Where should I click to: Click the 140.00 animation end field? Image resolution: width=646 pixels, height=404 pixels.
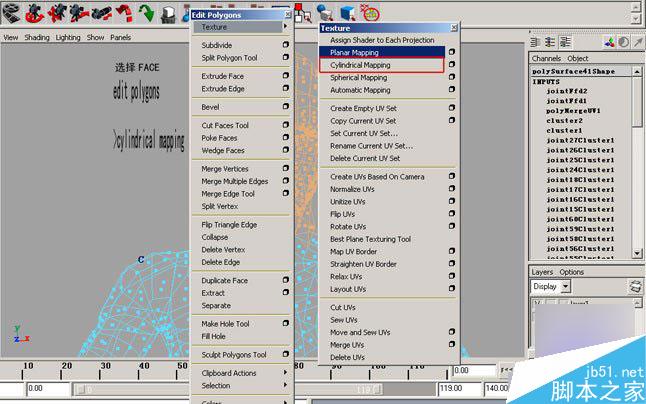(x=496, y=388)
